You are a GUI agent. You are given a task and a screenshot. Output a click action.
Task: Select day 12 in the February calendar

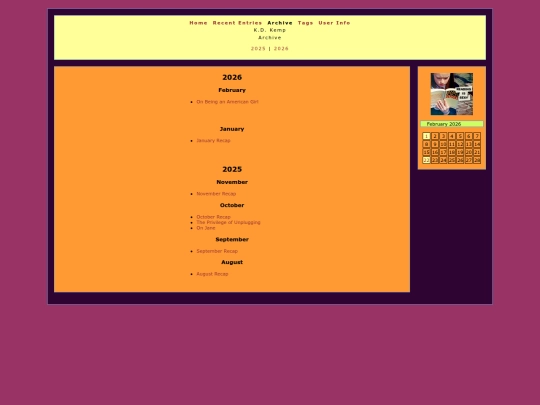pyautogui.click(x=460, y=144)
